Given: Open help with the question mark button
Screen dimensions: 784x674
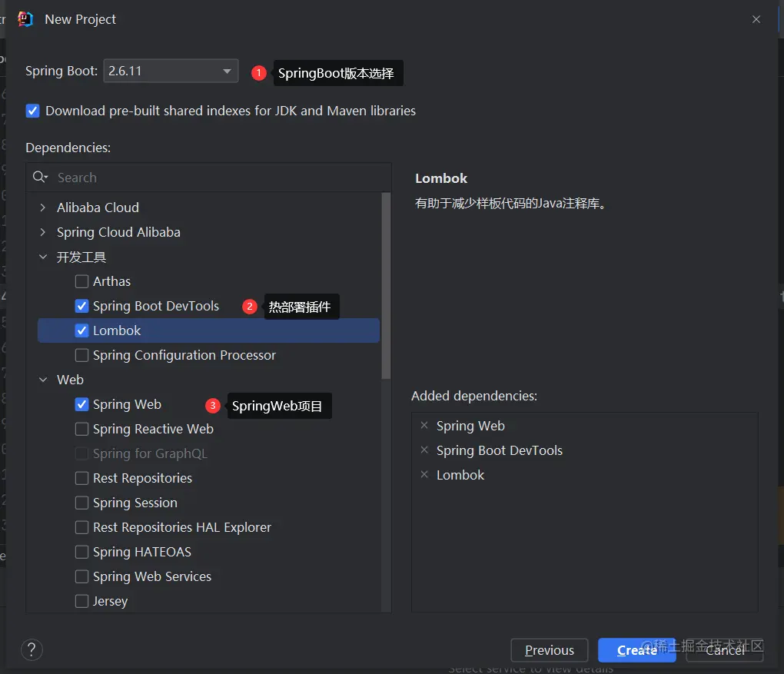Looking at the screenshot, I should (32, 649).
